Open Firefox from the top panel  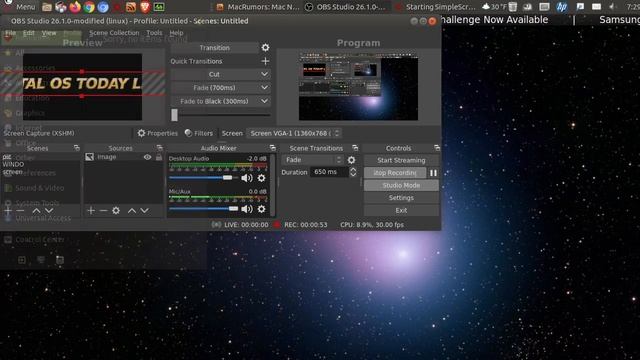point(75,7)
